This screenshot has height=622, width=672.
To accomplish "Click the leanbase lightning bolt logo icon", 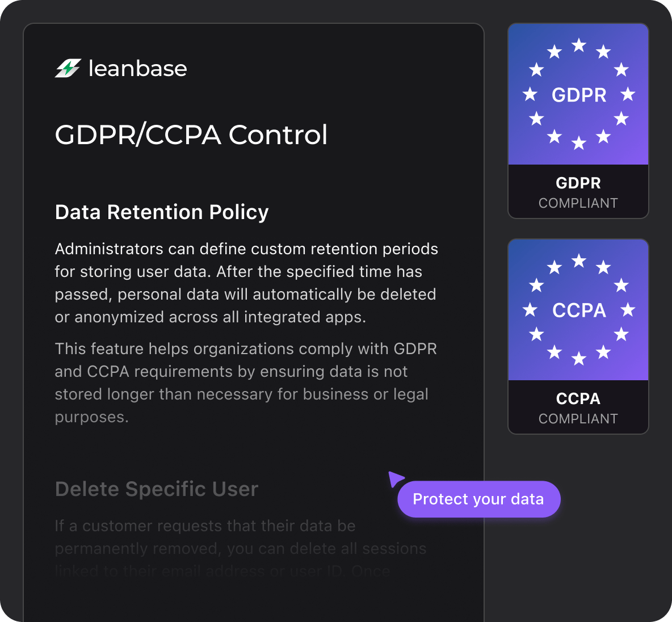I will tap(68, 68).
